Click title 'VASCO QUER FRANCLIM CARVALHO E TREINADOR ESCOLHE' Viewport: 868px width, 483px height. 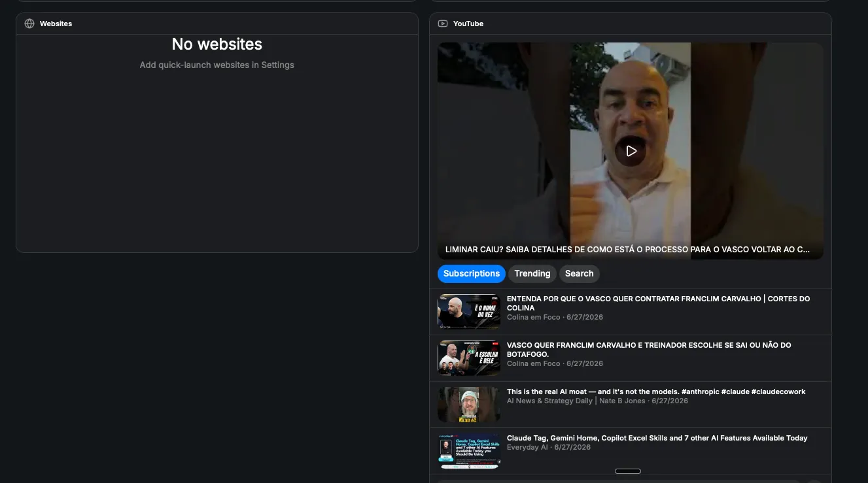[x=649, y=350]
